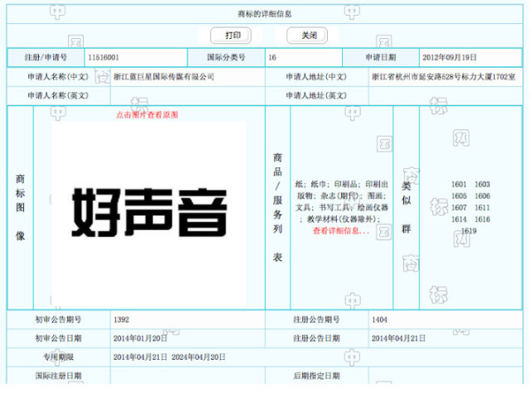532x398 pixels.
Task: Select international class value 16
Action: [272, 57]
